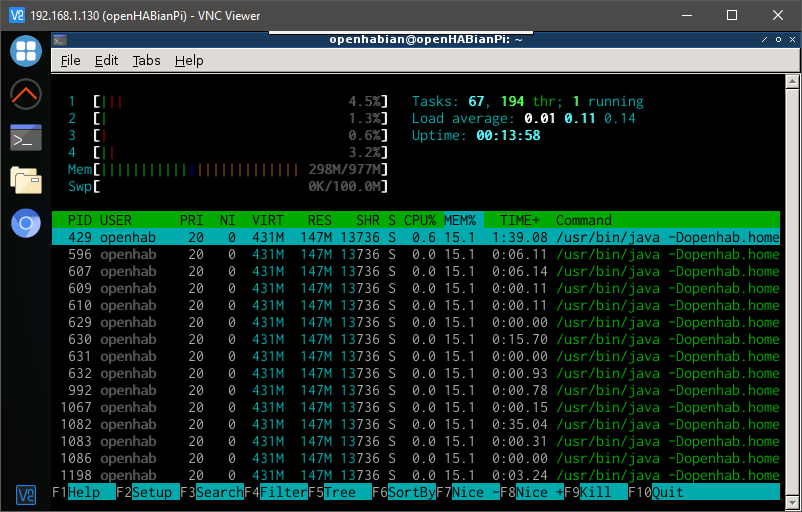Open the File menu
This screenshot has height=512, width=802.
point(70,60)
